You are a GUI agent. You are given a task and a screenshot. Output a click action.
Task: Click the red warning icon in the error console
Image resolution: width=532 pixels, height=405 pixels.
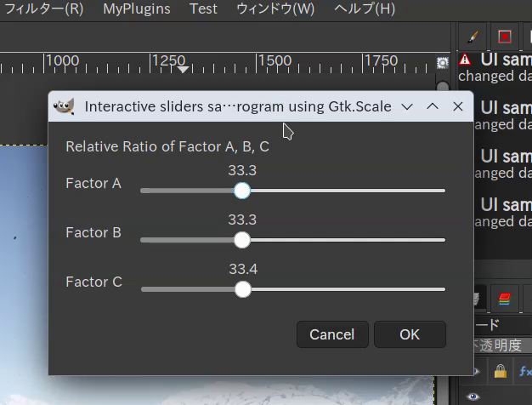[x=465, y=60]
